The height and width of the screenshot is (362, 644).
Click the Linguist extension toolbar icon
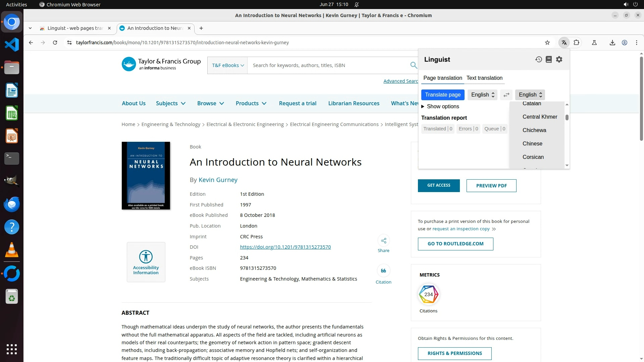(564, 43)
